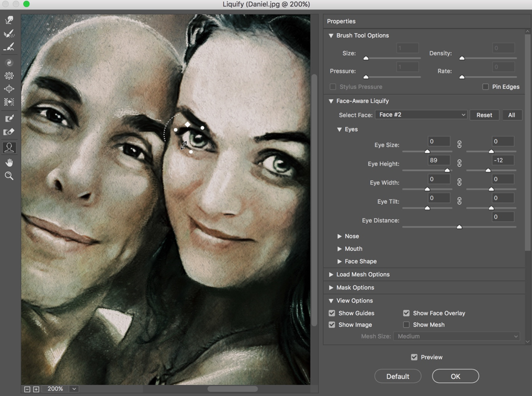Click the green window zoom button
Image resolution: width=532 pixels, height=396 pixels.
27,4
